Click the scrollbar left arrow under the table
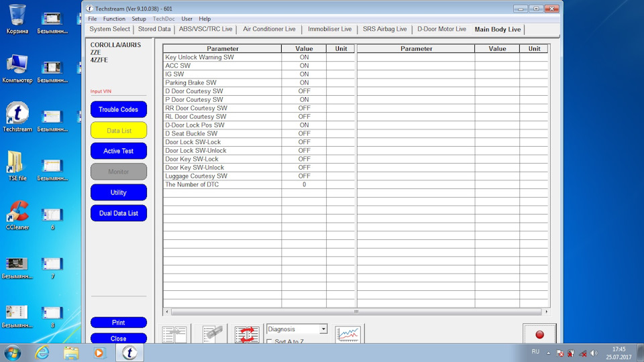Screen dimensions: 644x362 point(167,312)
